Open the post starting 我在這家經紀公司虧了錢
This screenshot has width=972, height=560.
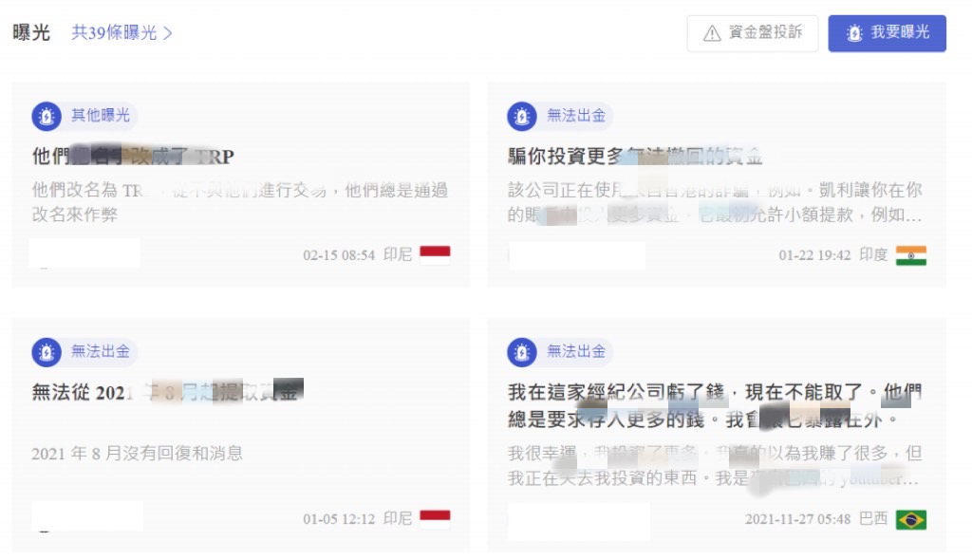pos(715,405)
